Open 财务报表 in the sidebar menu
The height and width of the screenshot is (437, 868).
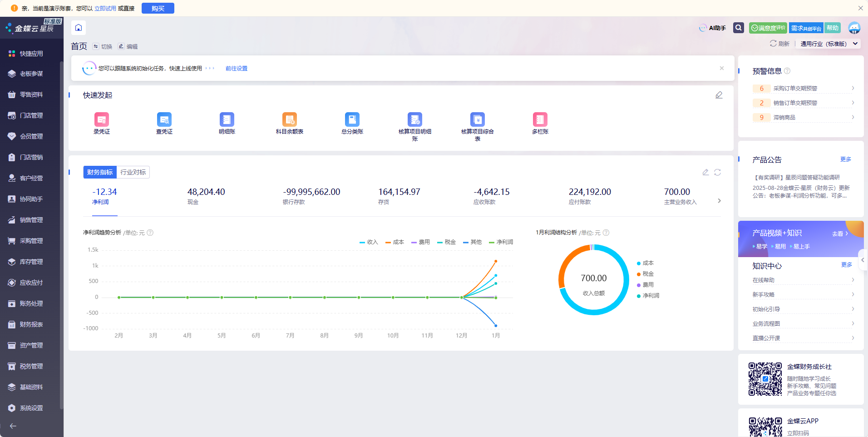tap(31, 324)
